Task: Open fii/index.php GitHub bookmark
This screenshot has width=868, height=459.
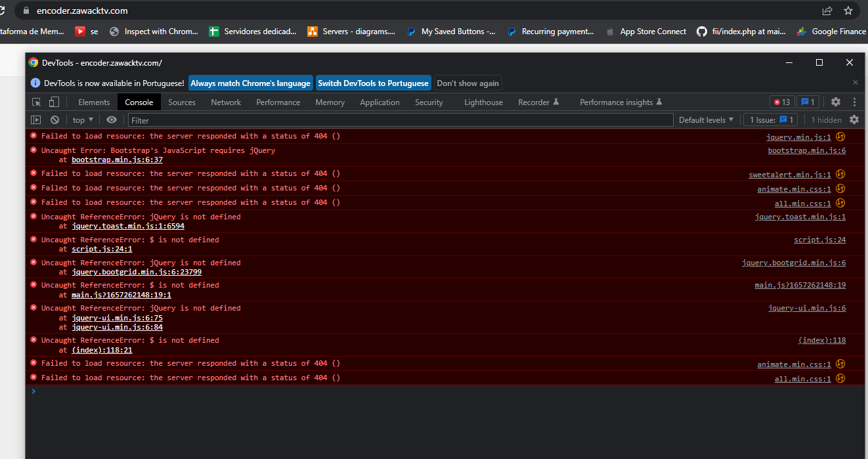Action: (741, 31)
